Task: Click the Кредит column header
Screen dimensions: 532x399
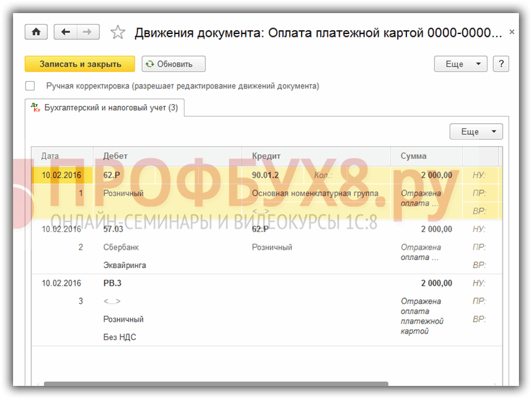Action: point(266,156)
